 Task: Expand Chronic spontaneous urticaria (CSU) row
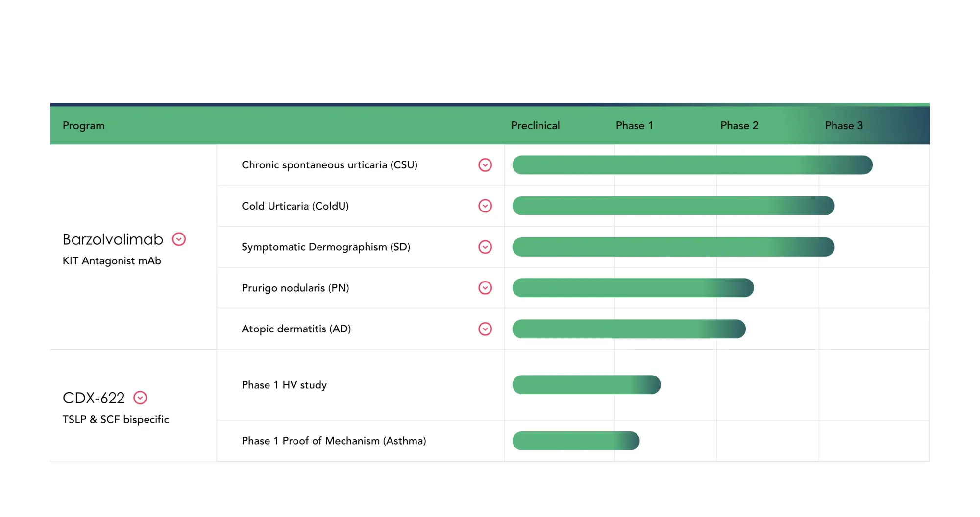485,165
